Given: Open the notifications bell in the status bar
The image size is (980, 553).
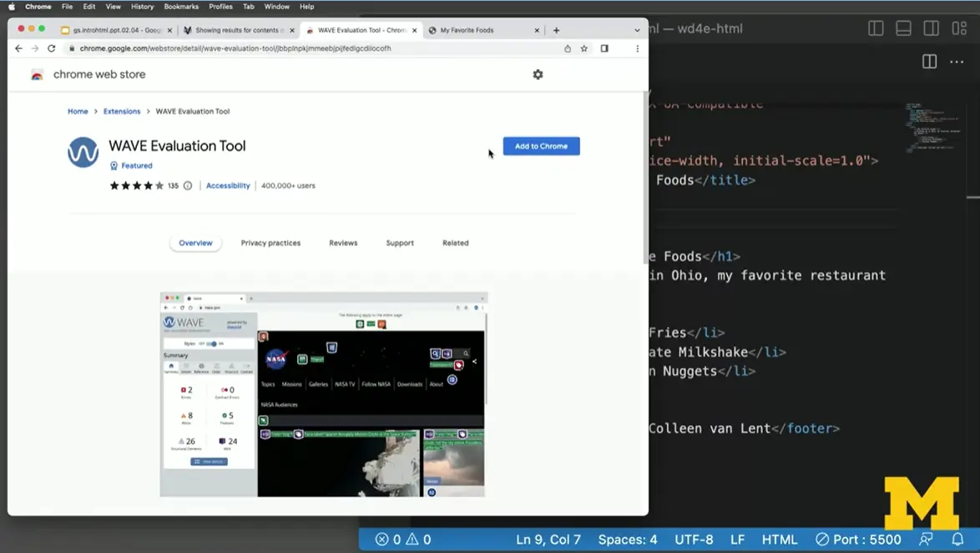Looking at the screenshot, I should 958,540.
